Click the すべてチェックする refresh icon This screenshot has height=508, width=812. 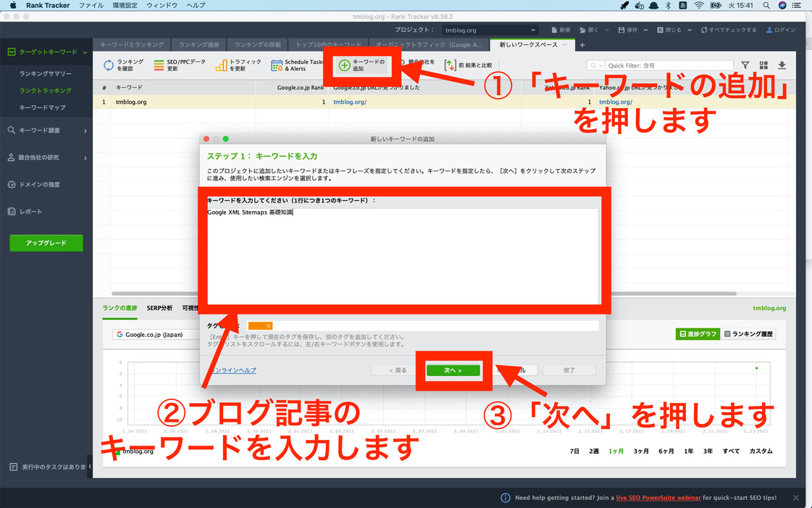click(x=704, y=30)
